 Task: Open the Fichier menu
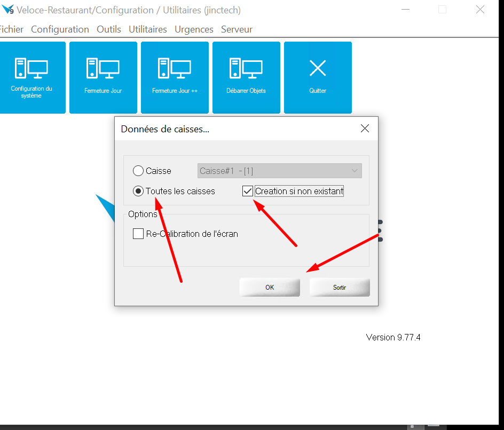click(x=11, y=29)
